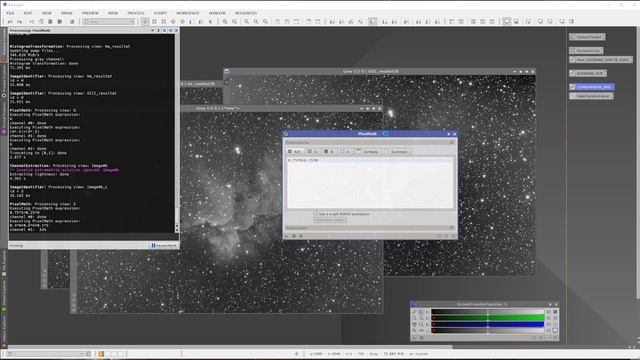Image resolution: width=640 pixels, height=360 pixels.
Task: Click PixelMath Apply square icon
Action: pyautogui.click(x=294, y=236)
